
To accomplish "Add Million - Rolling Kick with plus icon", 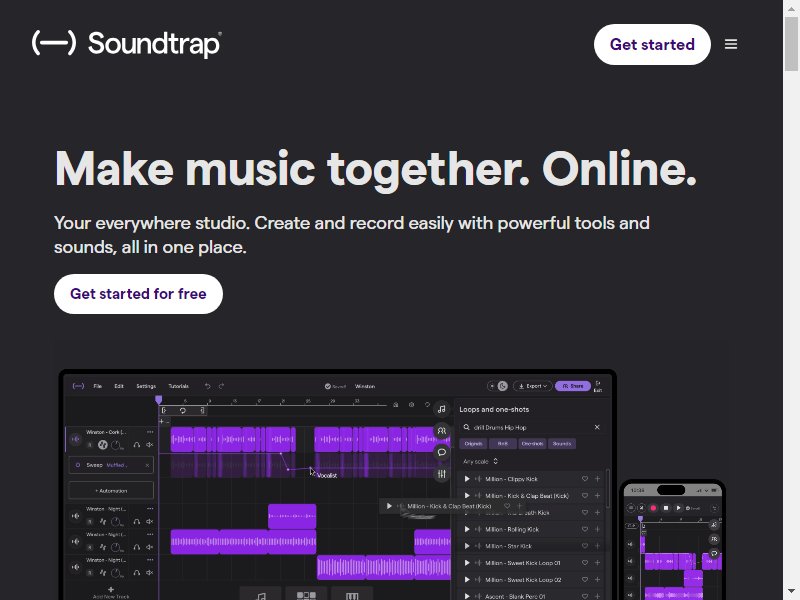I will coord(597,530).
